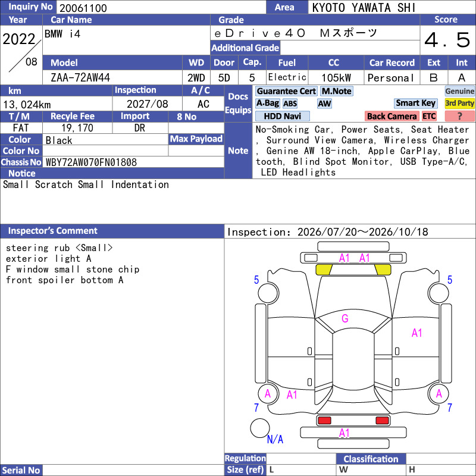Select the fuel value Electric

click(x=287, y=77)
